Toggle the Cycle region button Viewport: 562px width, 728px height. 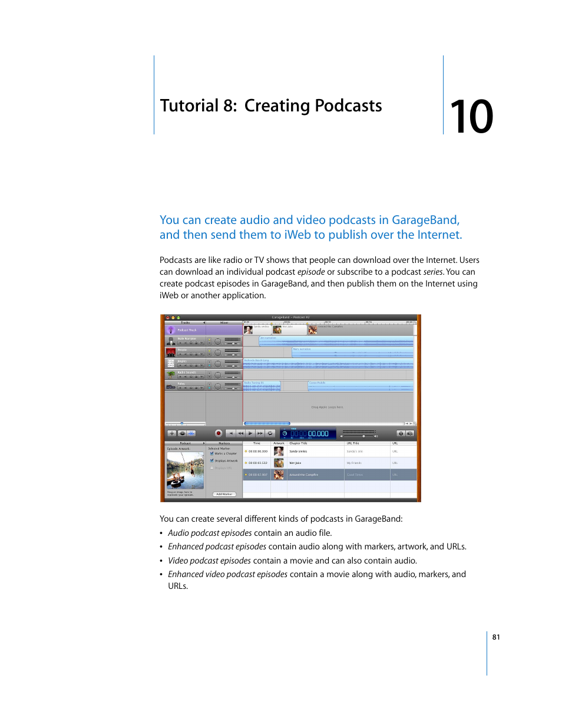(270, 433)
